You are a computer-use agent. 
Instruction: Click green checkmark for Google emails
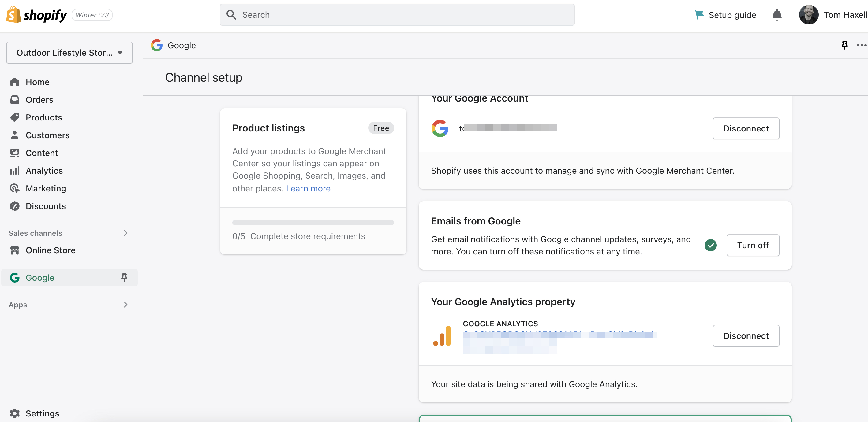[x=710, y=245]
